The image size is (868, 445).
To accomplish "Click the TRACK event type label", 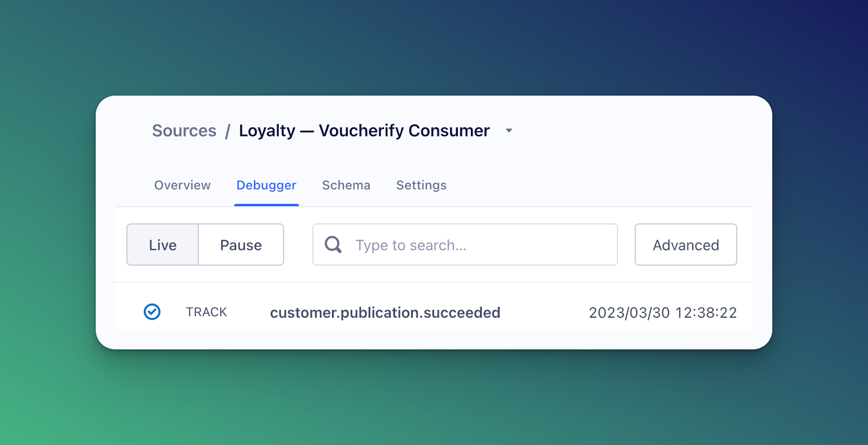I will coord(207,312).
